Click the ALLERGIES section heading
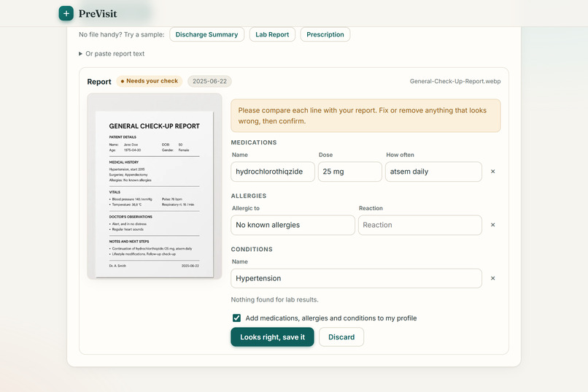 tap(249, 196)
